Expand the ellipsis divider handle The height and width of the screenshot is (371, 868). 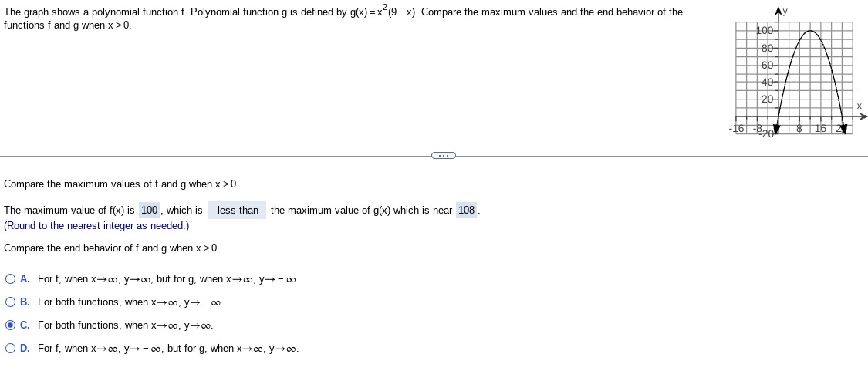[x=444, y=156]
